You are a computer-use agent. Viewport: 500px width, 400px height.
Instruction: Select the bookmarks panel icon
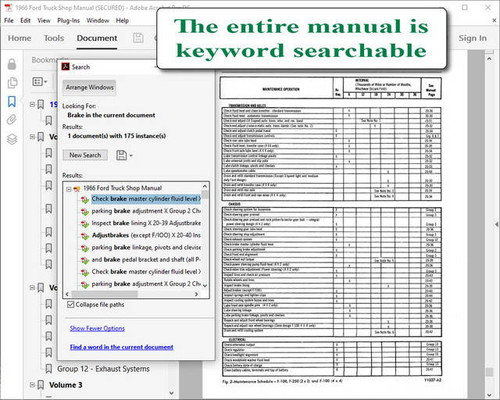12,101
